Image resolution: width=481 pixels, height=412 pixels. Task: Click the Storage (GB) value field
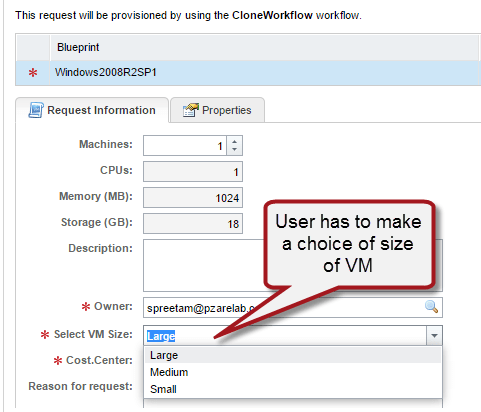193,224
